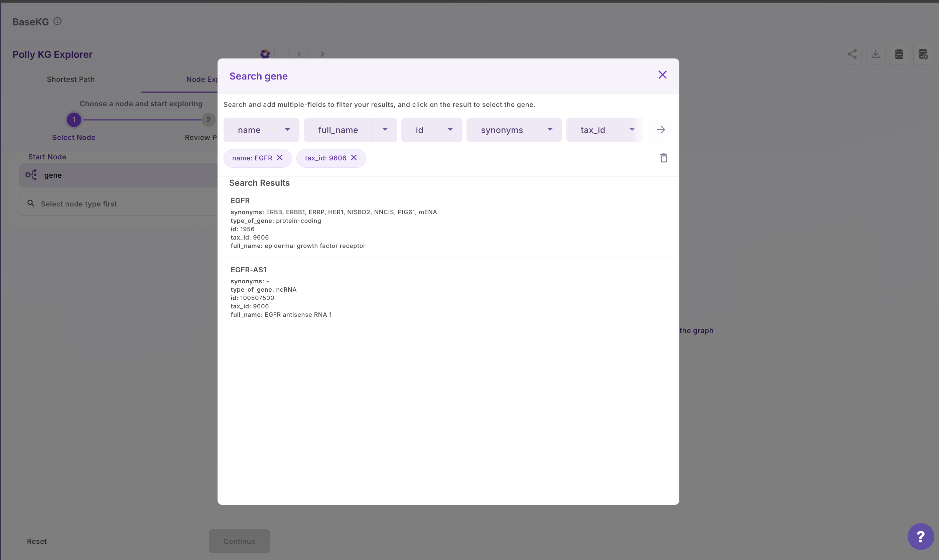The image size is (939, 560).
Task: Click full_name: EGFR antisense RNA 1
Action: pyautogui.click(x=281, y=314)
